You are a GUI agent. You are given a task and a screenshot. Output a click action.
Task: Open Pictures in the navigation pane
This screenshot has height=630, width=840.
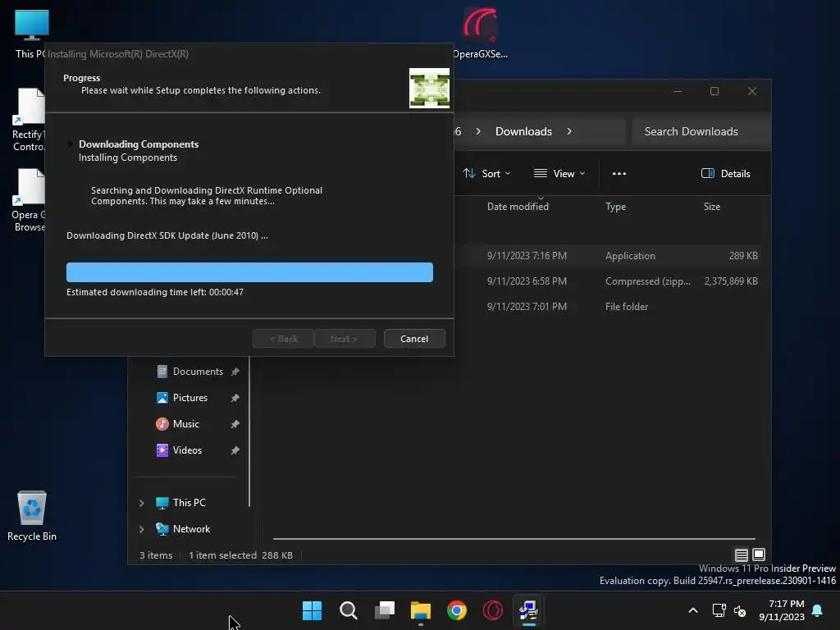190,398
